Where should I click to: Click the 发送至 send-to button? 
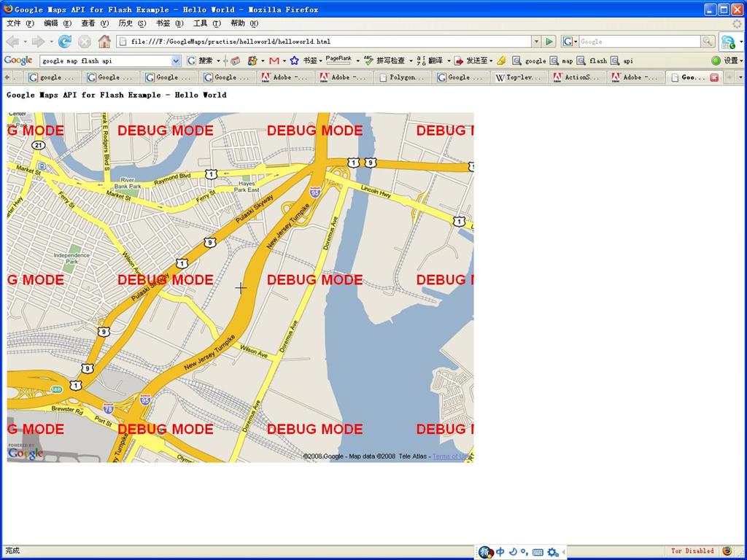471,61
